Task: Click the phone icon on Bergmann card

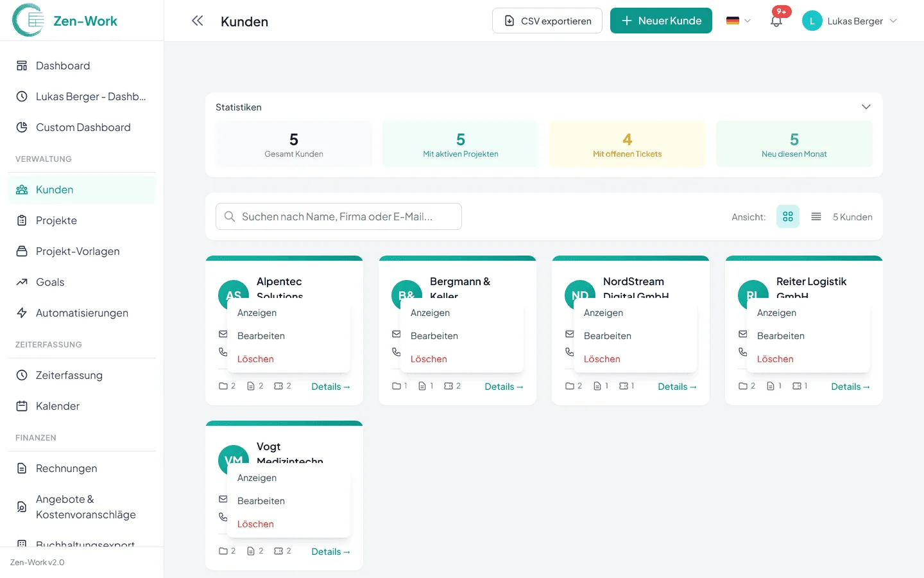Action: (397, 352)
